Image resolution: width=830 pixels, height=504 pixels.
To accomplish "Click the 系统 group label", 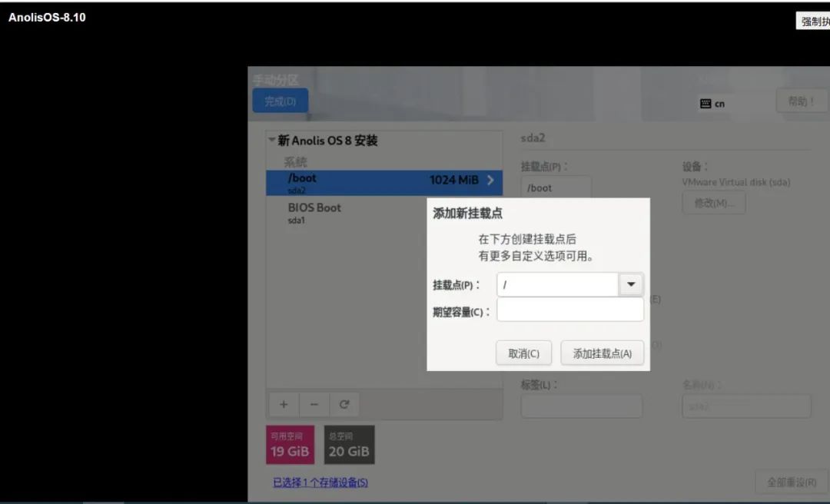I will (295, 161).
